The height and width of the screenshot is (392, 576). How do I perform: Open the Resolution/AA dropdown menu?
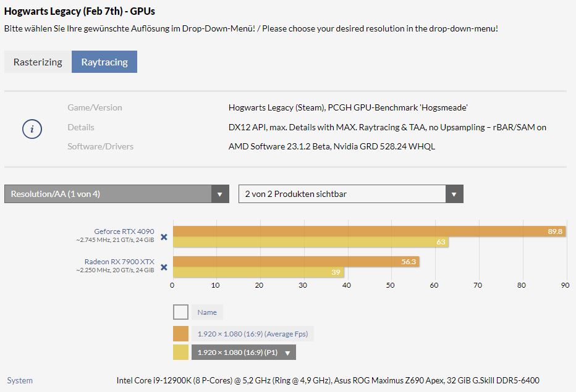point(116,194)
